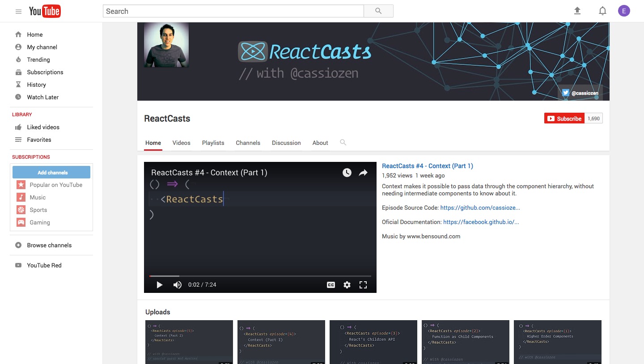Open the account avatar menu
This screenshot has height=364, width=644.
pos(624,10)
